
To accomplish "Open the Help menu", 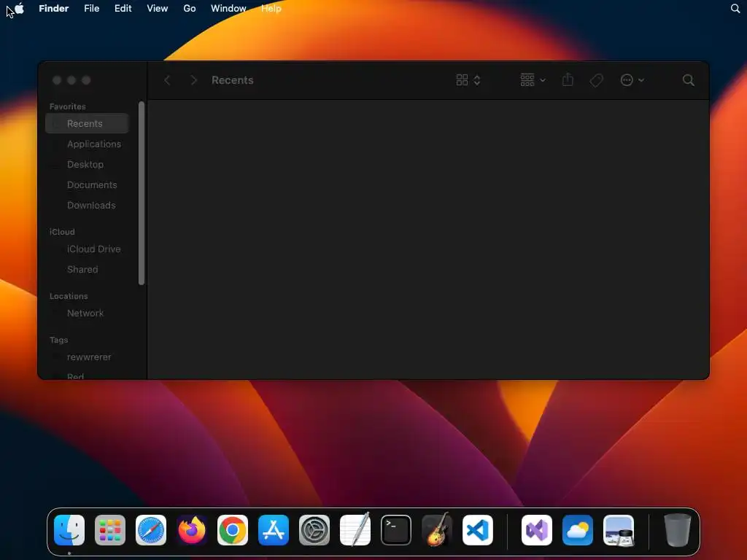I will (271, 8).
